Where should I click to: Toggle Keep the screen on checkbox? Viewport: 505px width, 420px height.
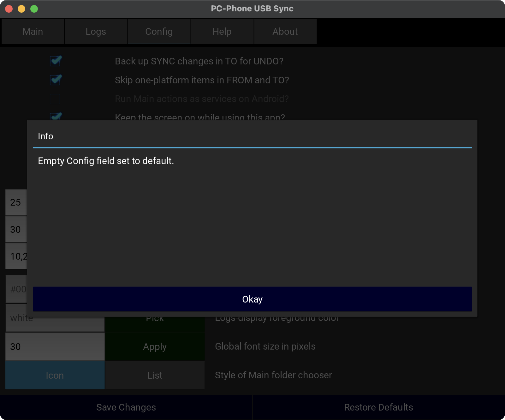click(56, 116)
